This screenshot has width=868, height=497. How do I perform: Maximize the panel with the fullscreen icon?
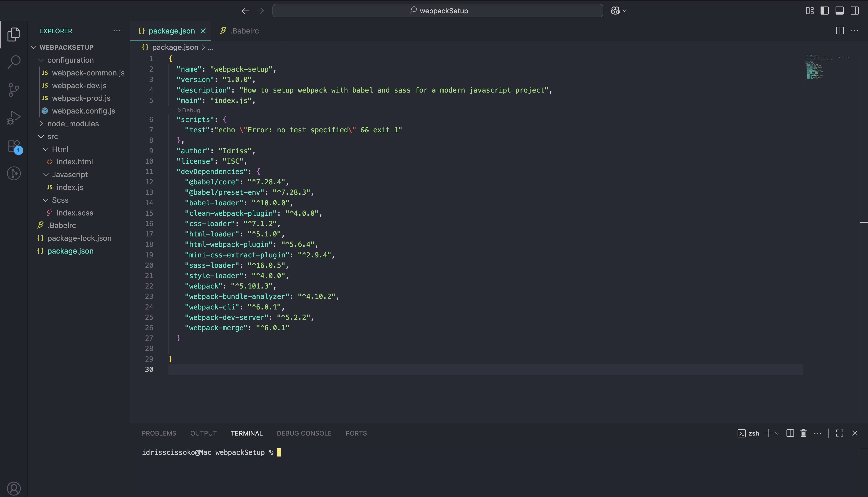tap(840, 433)
